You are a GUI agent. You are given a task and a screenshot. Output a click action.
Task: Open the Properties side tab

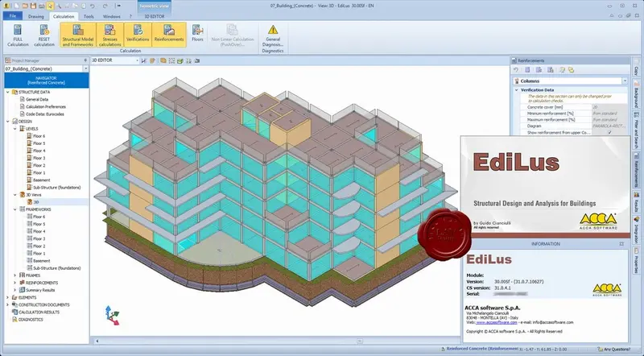[636, 261]
